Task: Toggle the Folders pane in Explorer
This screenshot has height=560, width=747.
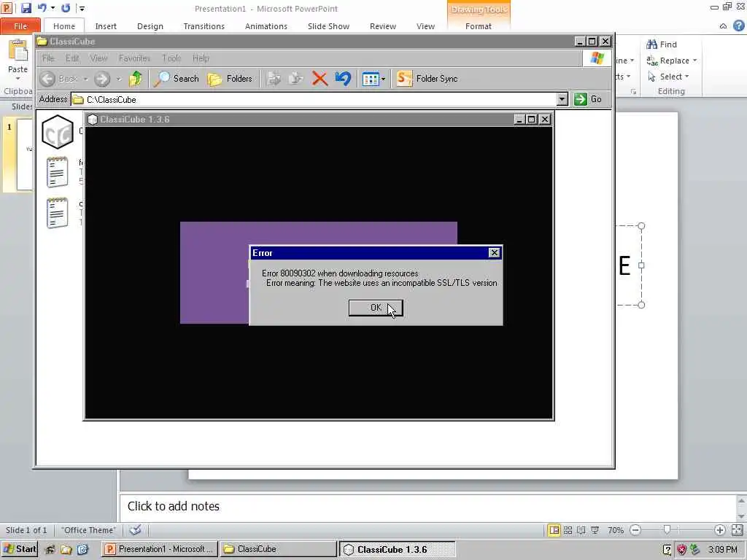Action: pos(230,79)
